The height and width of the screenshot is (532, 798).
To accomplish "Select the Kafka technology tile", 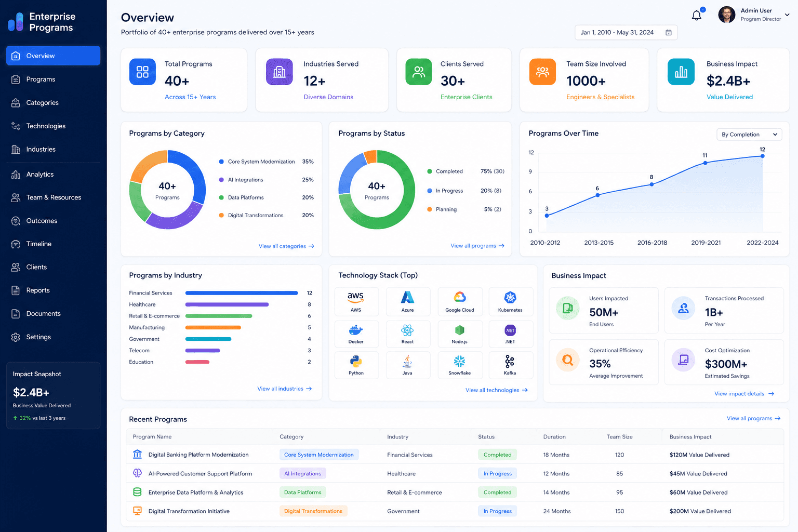I will 511,365.
